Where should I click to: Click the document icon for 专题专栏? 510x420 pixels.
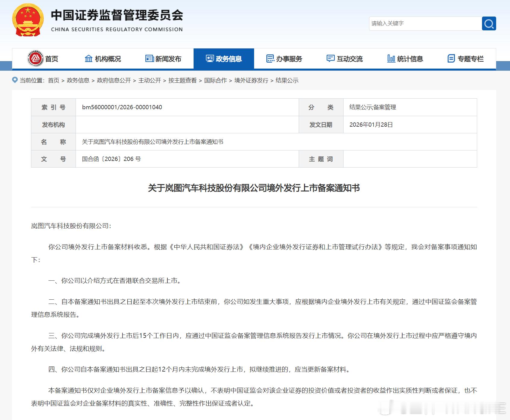click(451, 58)
